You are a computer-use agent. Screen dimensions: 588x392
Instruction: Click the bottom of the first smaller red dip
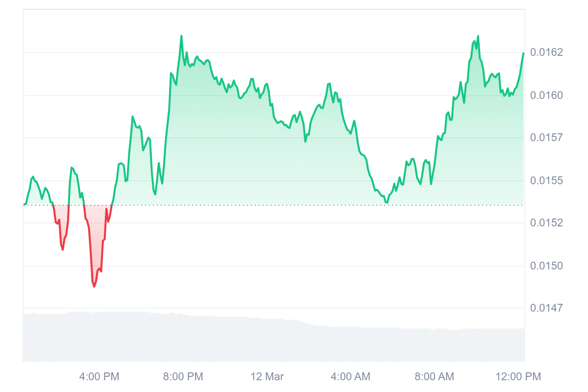click(x=63, y=250)
